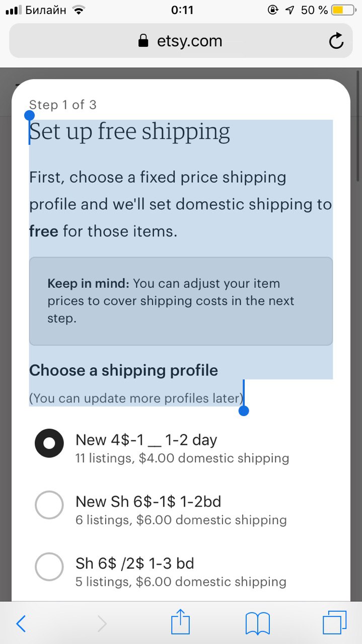
Task: Tap the Wi-Fi status icon
Action: point(79,10)
